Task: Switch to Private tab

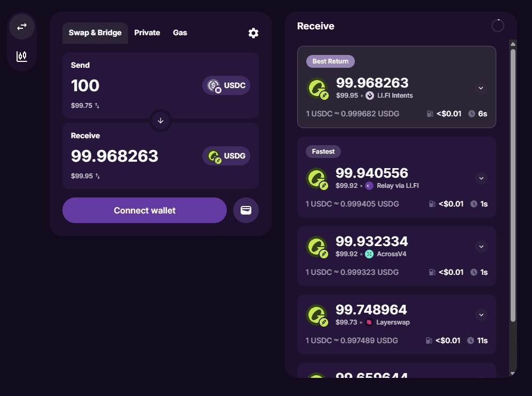Action: (147, 33)
